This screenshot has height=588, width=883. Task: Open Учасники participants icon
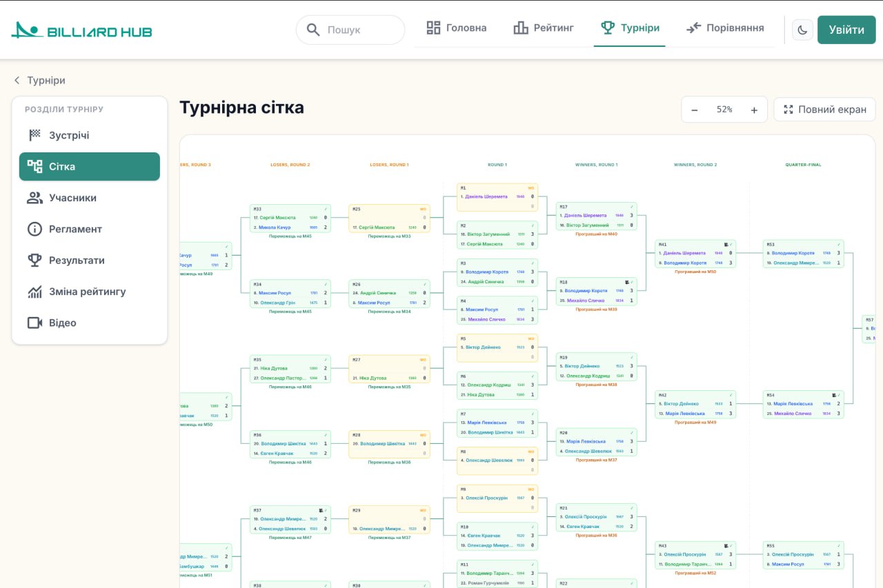click(34, 198)
